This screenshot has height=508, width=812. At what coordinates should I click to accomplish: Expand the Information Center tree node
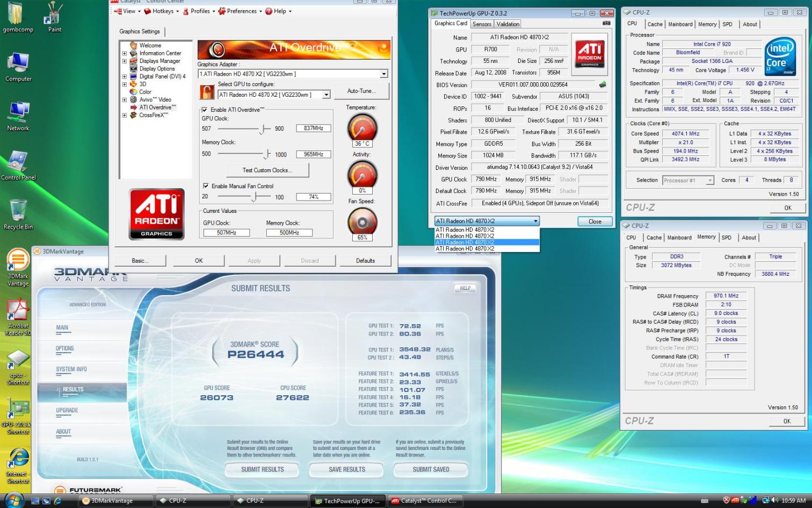125,53
